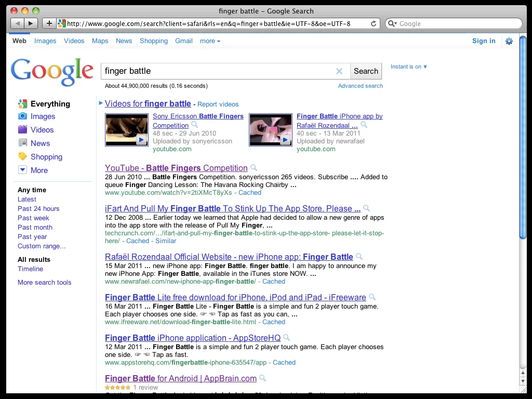Open News in top navigation bar
532x399 pixels.
pos(124,41)
